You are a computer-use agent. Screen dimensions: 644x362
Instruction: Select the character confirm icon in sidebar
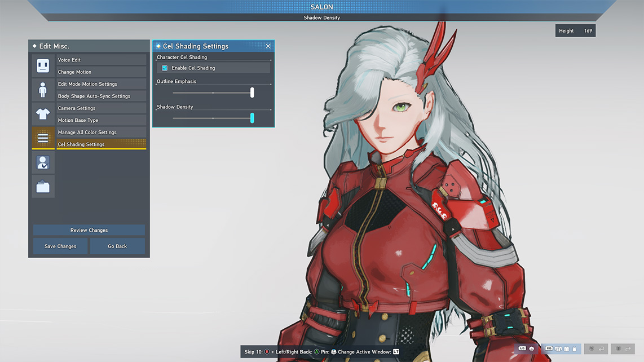[43, 162]
